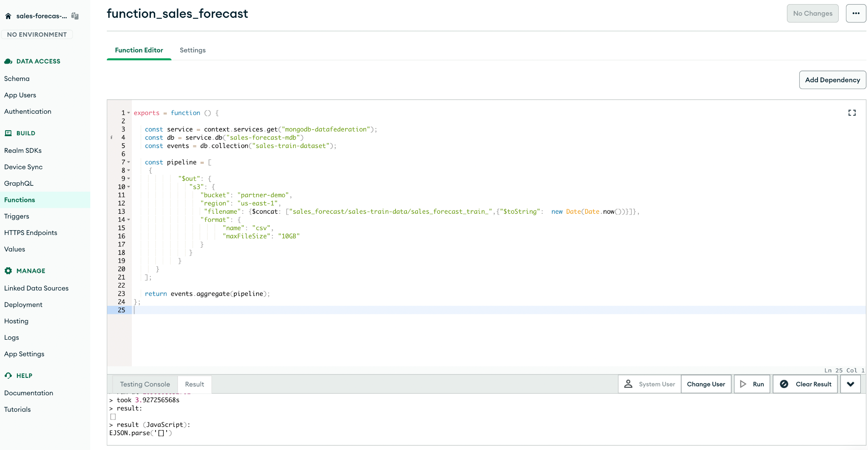The width and height of the screenshot is (868, 450).
Task: Click the Add Dependency button
Action: [x=832, y=80]
